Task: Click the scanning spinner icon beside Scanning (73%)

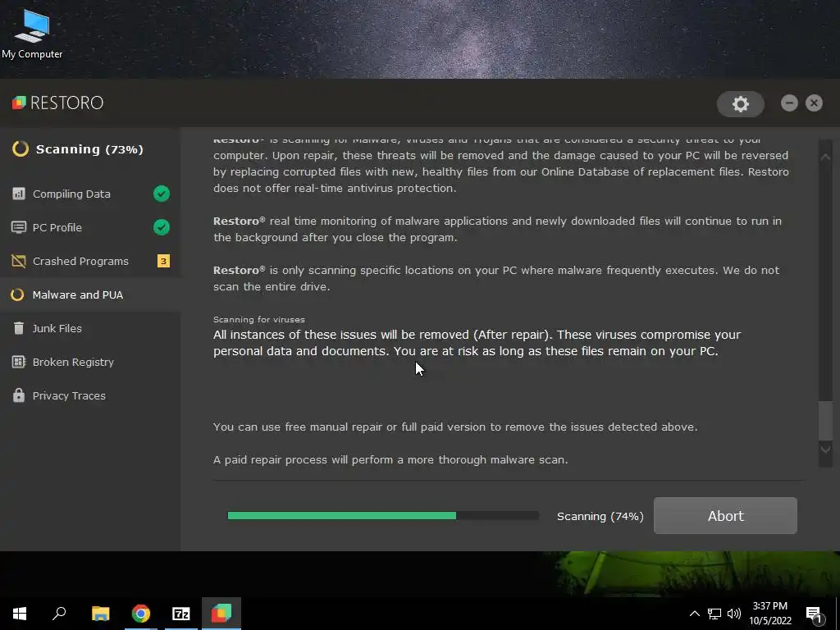Action: (21, 149)
